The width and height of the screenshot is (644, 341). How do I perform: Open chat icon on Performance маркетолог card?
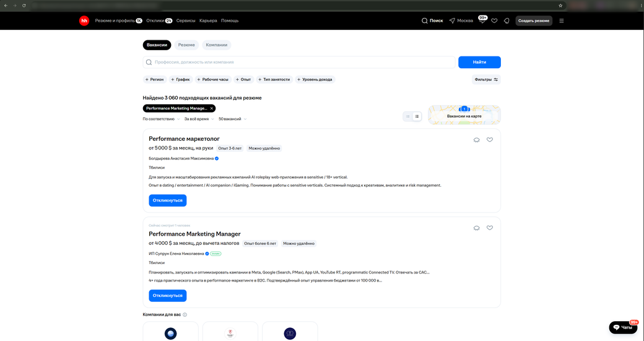[x=476, y=140]
